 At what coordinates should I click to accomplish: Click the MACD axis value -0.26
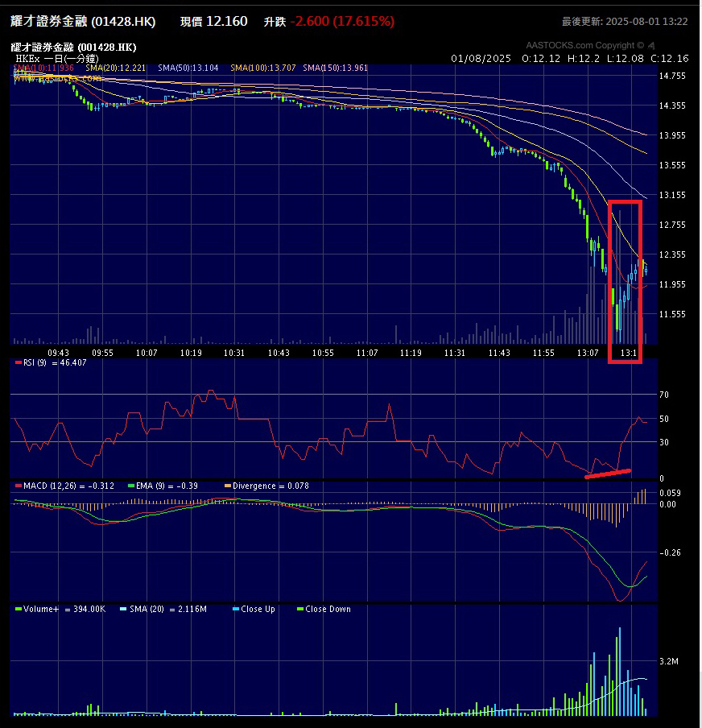670,552
